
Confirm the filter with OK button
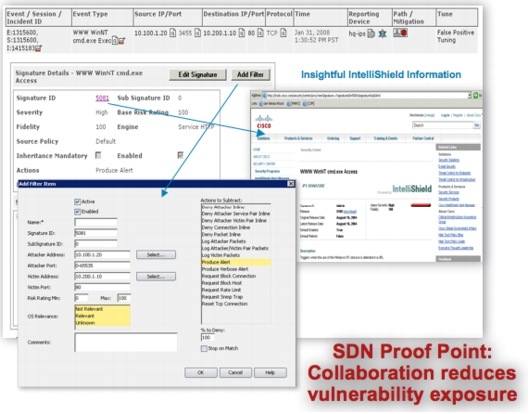201,372
